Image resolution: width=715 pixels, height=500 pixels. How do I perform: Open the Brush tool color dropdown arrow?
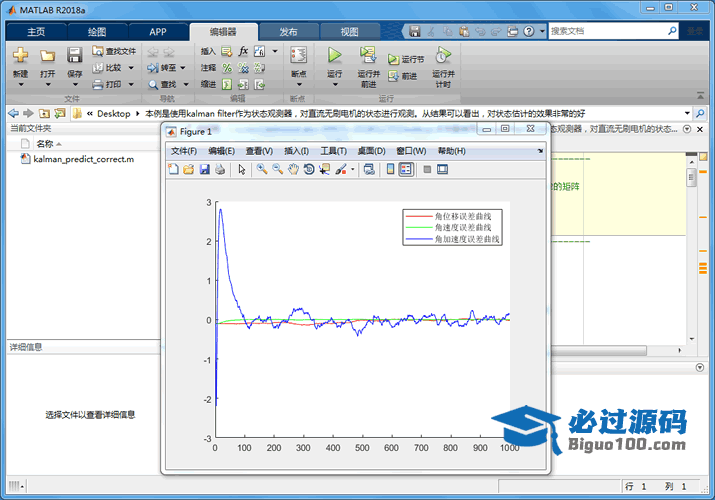point(353,169)
